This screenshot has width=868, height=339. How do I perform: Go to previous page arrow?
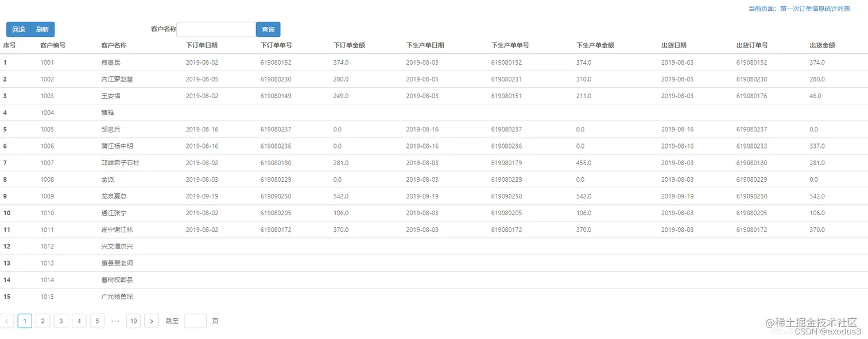coord(7,321)
